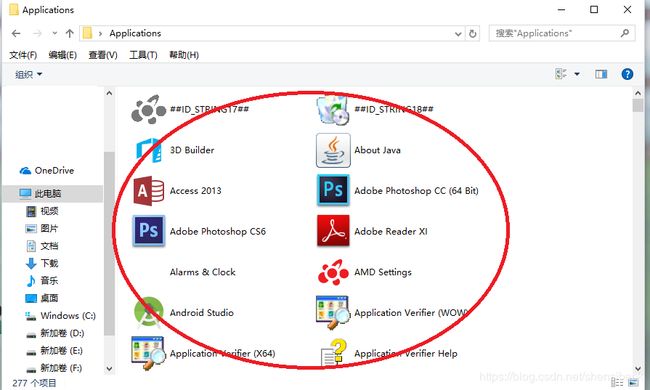650x390 pixels.
Task: Go up one folder level
Action: pos(70,34)
